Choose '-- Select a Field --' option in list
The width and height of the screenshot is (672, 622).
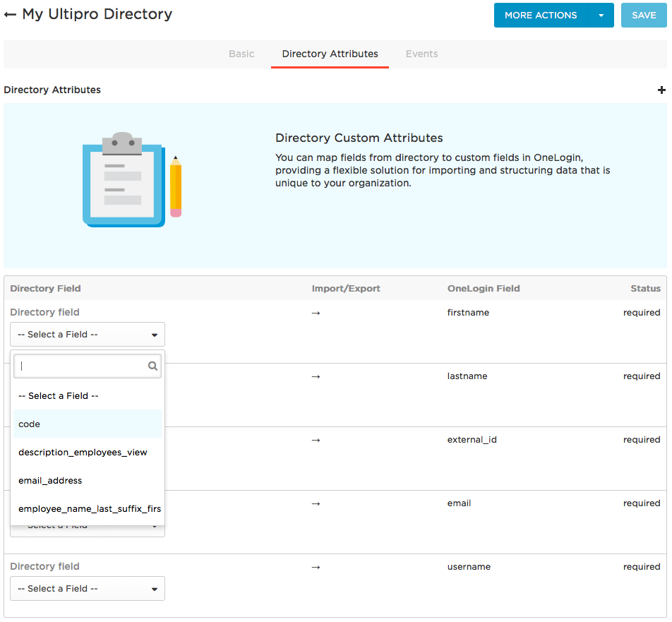click(88, 395)
